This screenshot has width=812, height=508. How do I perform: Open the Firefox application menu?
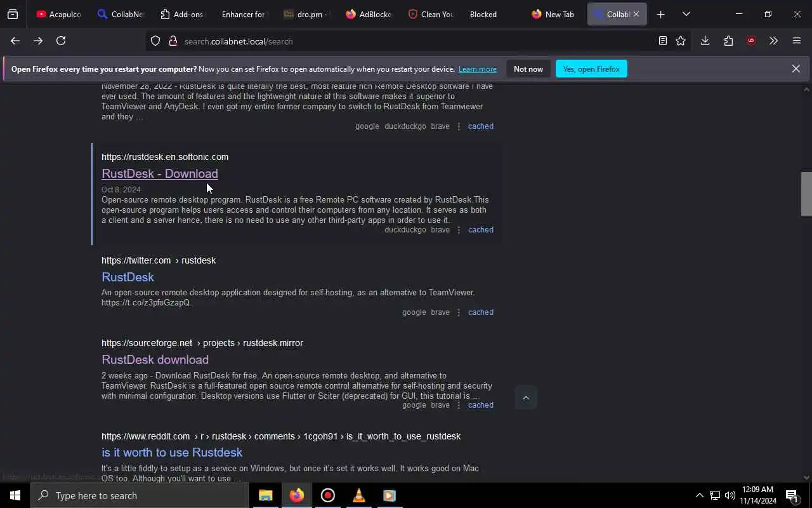pyautogui.click(x=797, y=41)
